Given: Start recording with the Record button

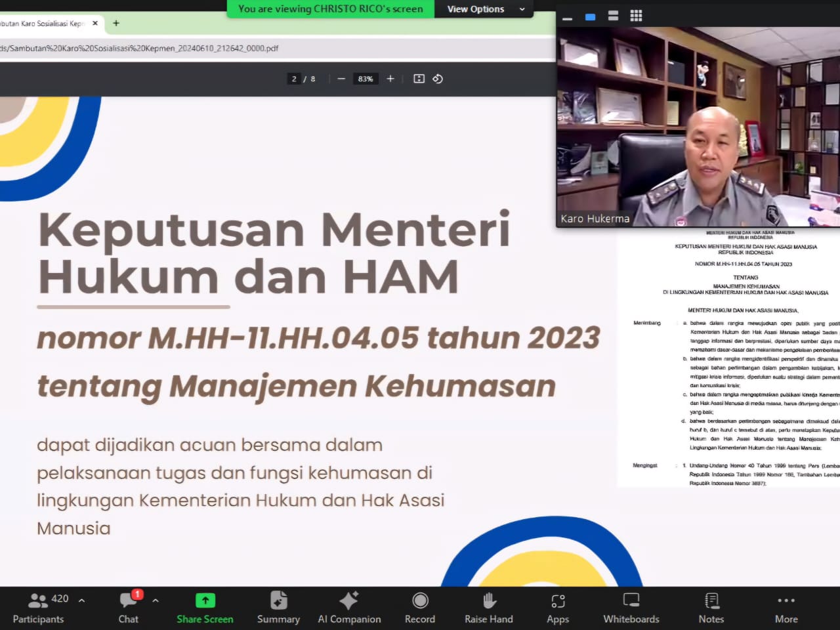Looking at the screenshot, I should [x=420, y=608].
